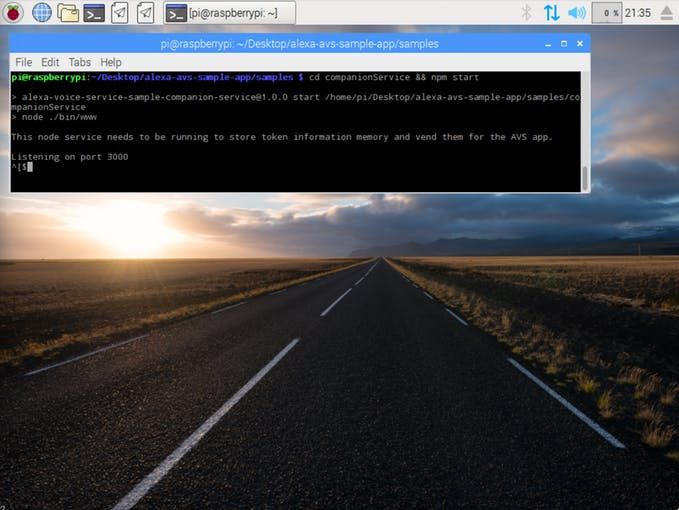The image size is (679, 510).
Task: Click the CPU usage monitor
Action: 607,13
